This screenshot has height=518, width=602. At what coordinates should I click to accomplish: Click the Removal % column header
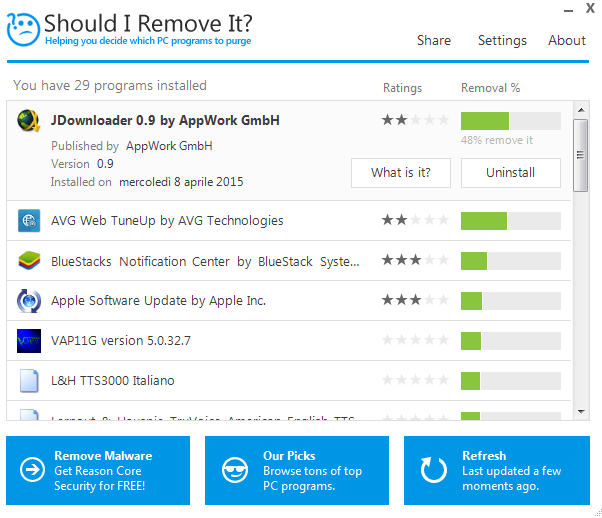point(490,88)
